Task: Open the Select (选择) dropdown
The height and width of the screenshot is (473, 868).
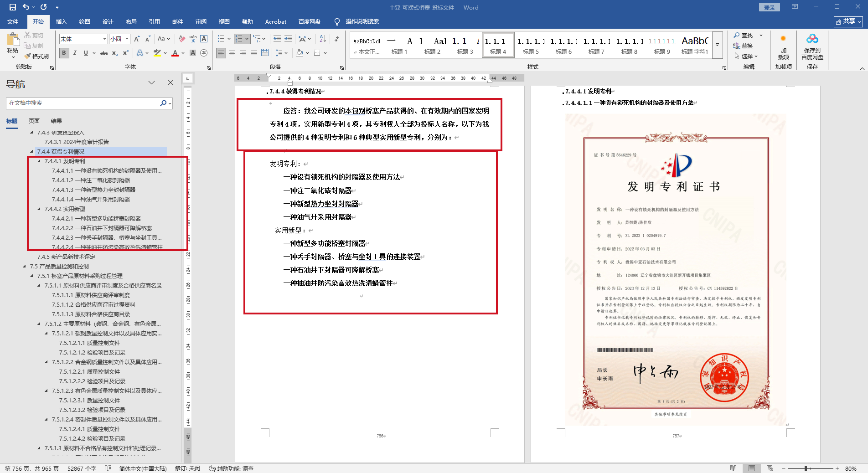Action: click(746, 56)
